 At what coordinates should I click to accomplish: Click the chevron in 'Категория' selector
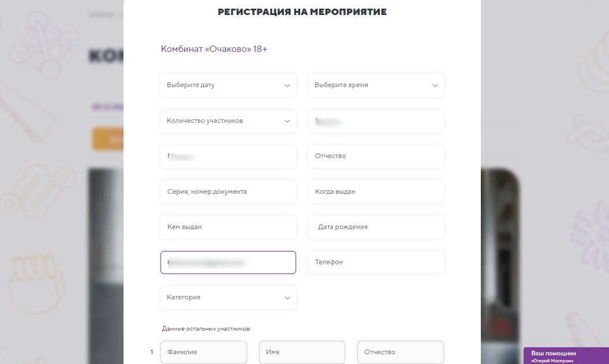[287, 298]
